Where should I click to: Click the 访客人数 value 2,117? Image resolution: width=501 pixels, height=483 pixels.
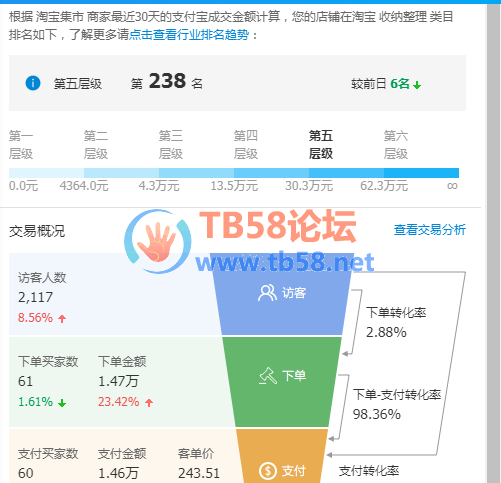click(x=35, y=297)
